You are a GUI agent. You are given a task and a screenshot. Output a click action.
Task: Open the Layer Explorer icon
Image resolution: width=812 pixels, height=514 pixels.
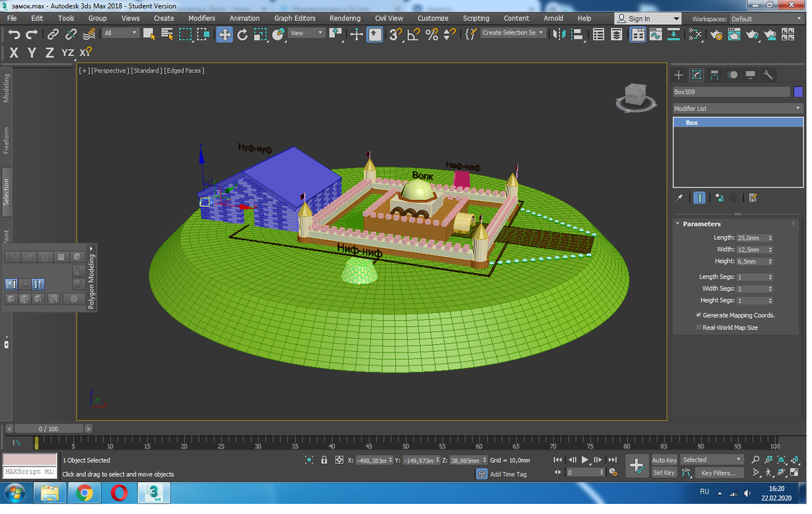tap(616, 34)
